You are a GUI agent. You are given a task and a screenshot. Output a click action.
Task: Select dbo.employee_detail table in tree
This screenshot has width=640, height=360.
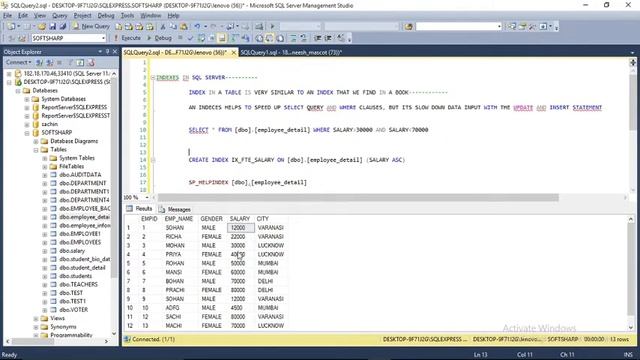coord(84,217)
